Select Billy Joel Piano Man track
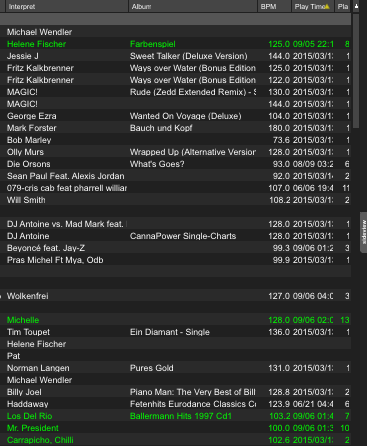The image size is (367, 446). click(x=175, y=392)
